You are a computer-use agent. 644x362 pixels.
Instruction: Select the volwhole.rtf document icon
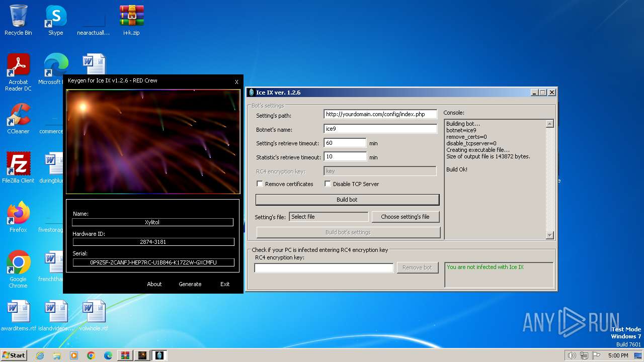coord(94,316)
